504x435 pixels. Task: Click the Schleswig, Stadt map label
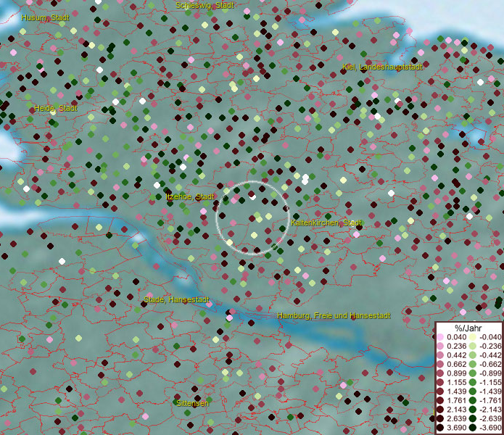pyautogui.click(x=205, y=6)
